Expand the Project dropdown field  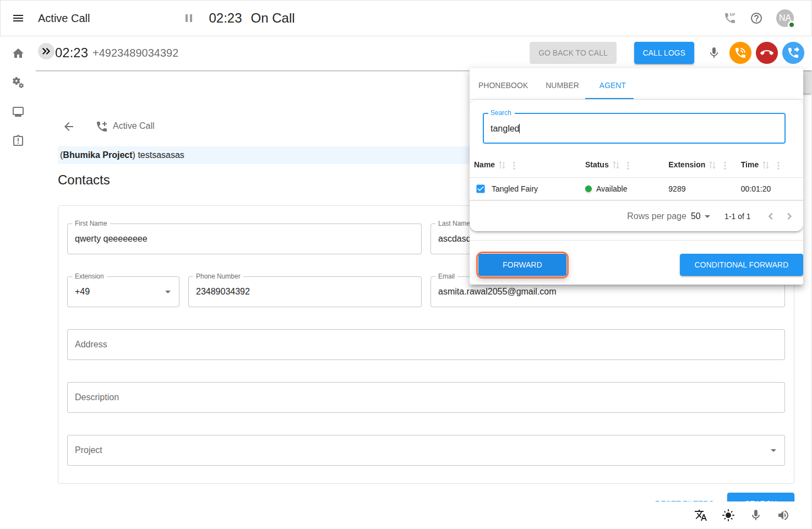tap(773, 450)
